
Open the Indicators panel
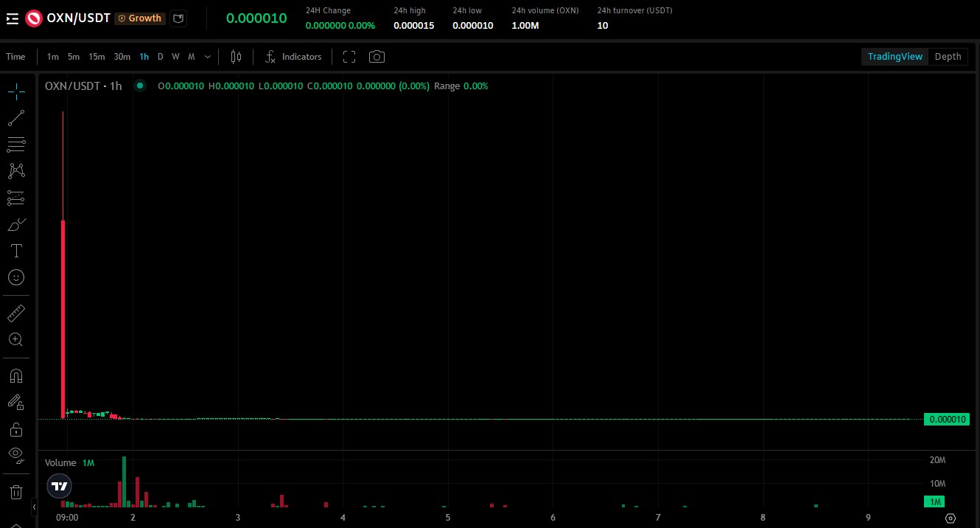coord(293,56)
